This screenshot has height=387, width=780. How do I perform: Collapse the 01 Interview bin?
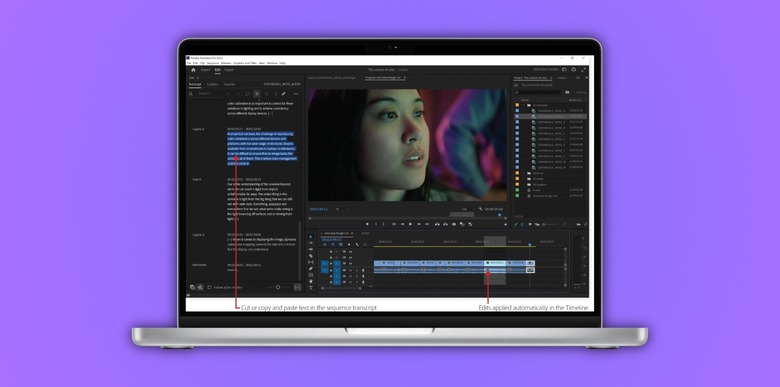pos(523,105)
